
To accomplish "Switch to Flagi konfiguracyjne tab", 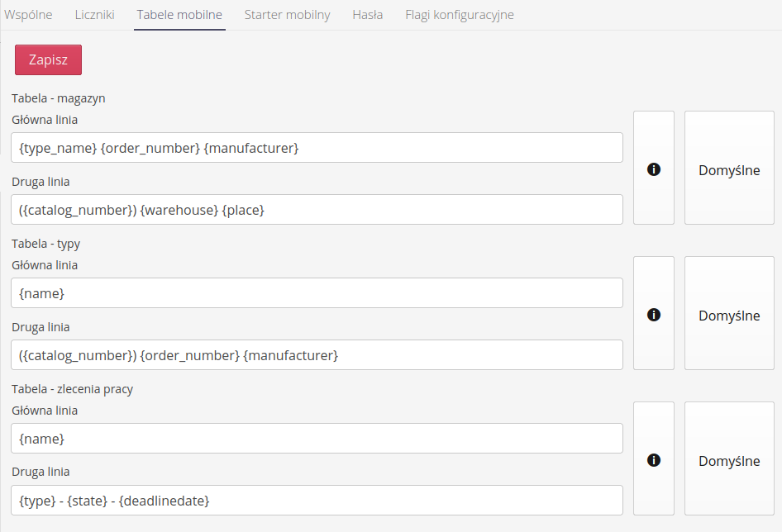I will pyautogui.click(x=459, y=15).
